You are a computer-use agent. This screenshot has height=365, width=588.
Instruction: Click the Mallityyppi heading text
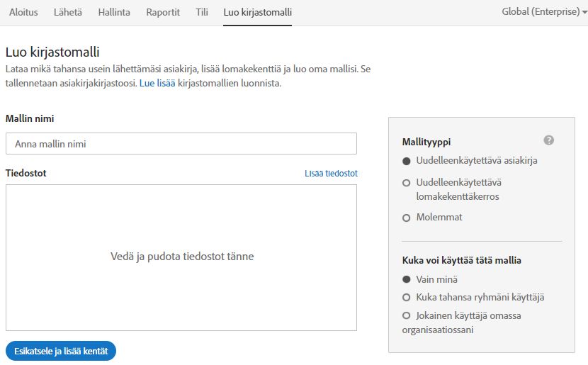click(426, 142)
